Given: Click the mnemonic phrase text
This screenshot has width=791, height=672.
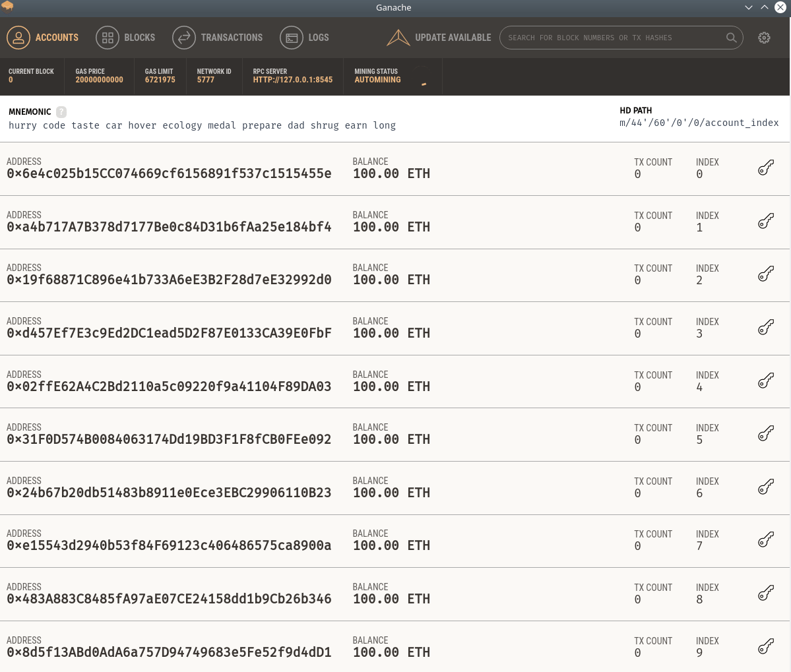Looking at the screenshot, I should (202, 125).
